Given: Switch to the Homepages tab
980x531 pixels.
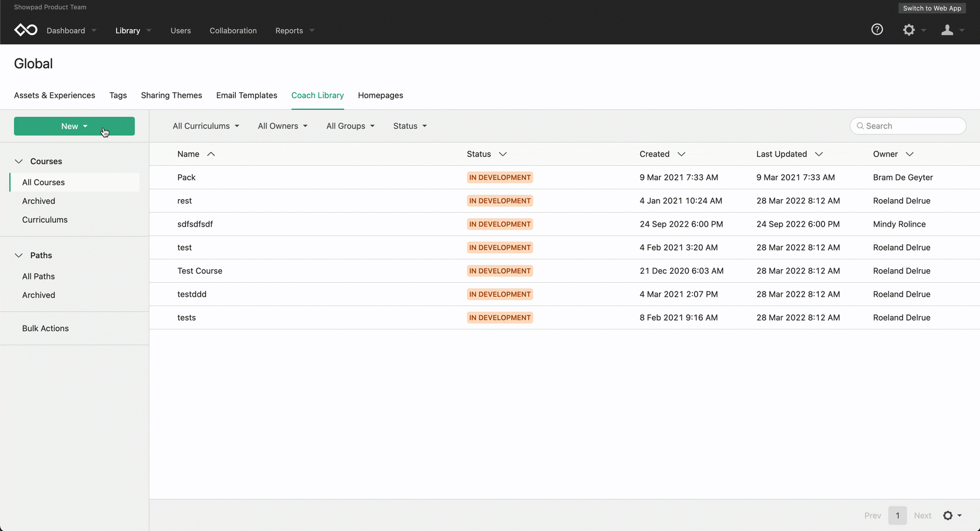Looking at the screenshot, I should click(x=381, y=95).
